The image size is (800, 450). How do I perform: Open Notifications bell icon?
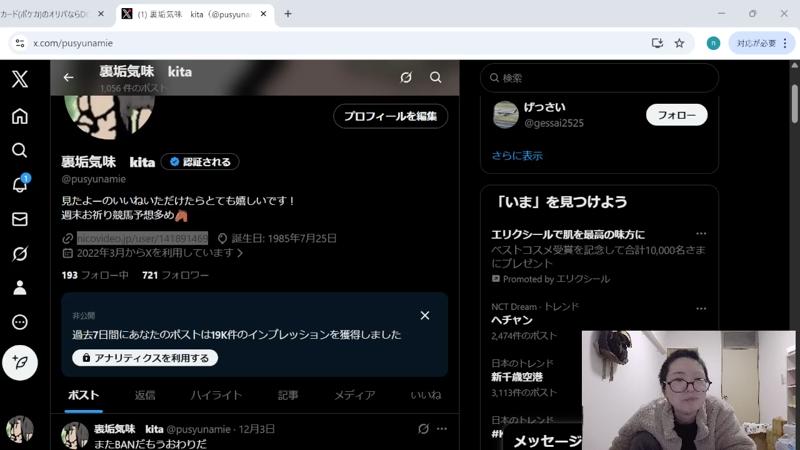click(20, 184)
